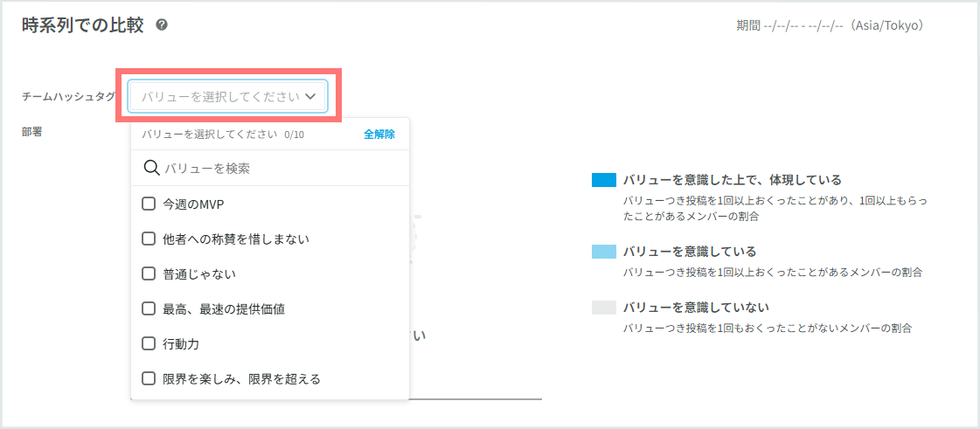The width and height of the screenshot is (980, 429).
Task: Click the バリューを意識していない legend title
Action: 696,308
